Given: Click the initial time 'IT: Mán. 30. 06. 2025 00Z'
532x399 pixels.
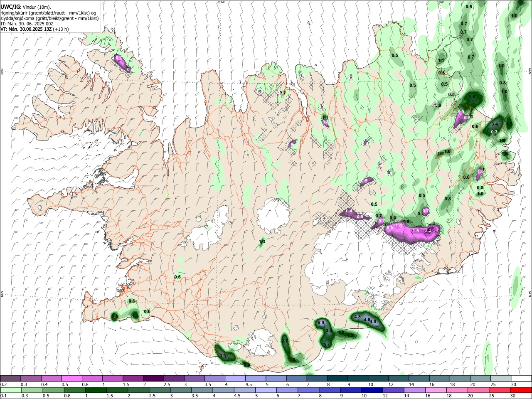Looking at the screenshot, I should coord(27,24).
